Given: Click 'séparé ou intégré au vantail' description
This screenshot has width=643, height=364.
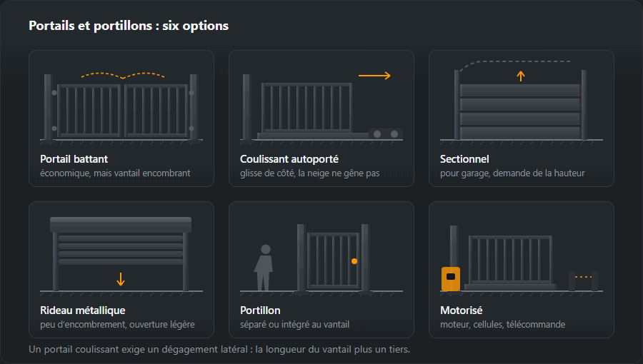Looking at the screenshot, I should [295, 325].
